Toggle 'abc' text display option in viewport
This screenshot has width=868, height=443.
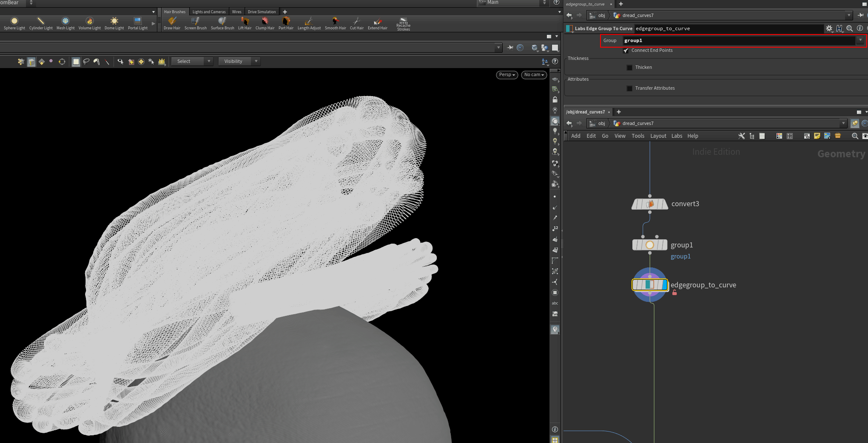[555, 303]
